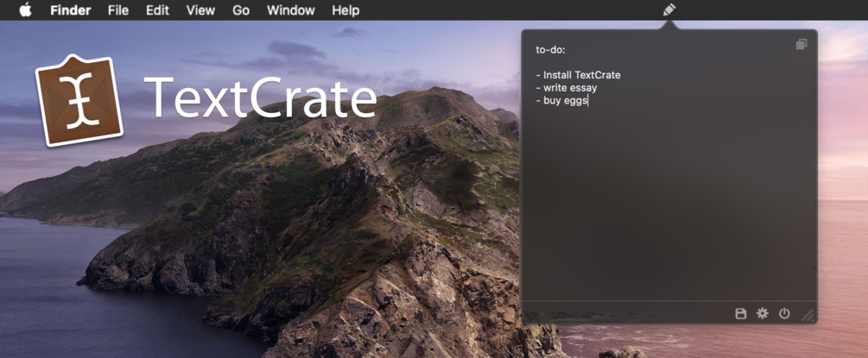Open the File menu
The image size is (868, 358).
click(118, 10)
